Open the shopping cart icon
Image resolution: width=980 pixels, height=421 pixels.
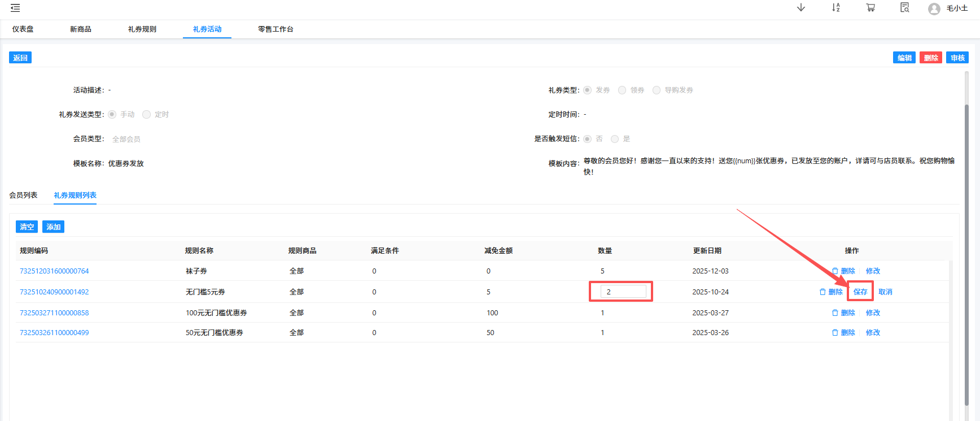coord(870,7)
